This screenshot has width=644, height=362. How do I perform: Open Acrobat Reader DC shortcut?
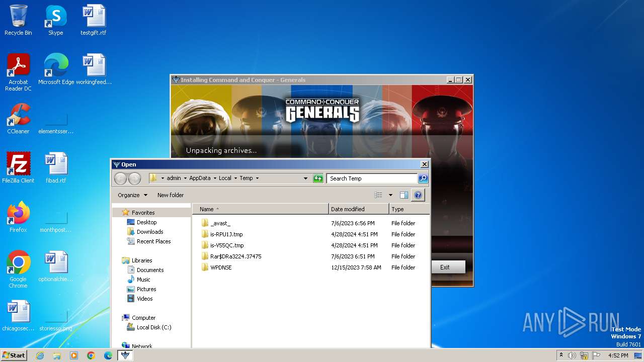coord(18,72)
